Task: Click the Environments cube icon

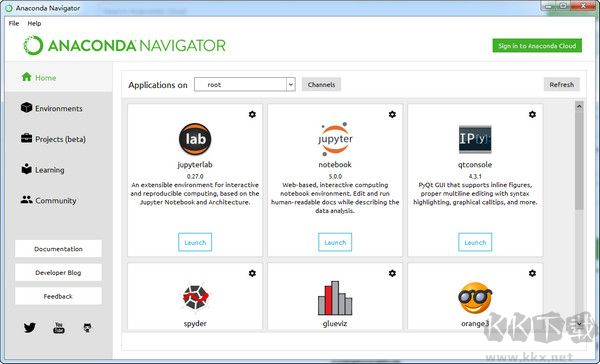Action: (26, 108)
